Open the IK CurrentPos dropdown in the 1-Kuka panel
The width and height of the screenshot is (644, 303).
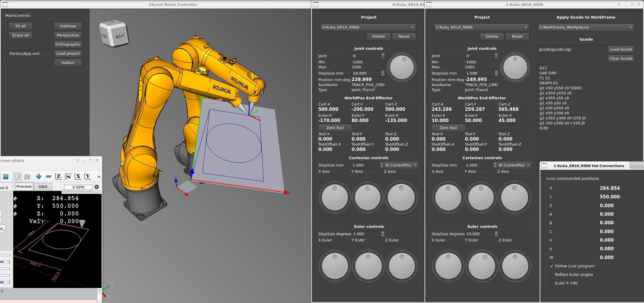click(x=514, y=165)
